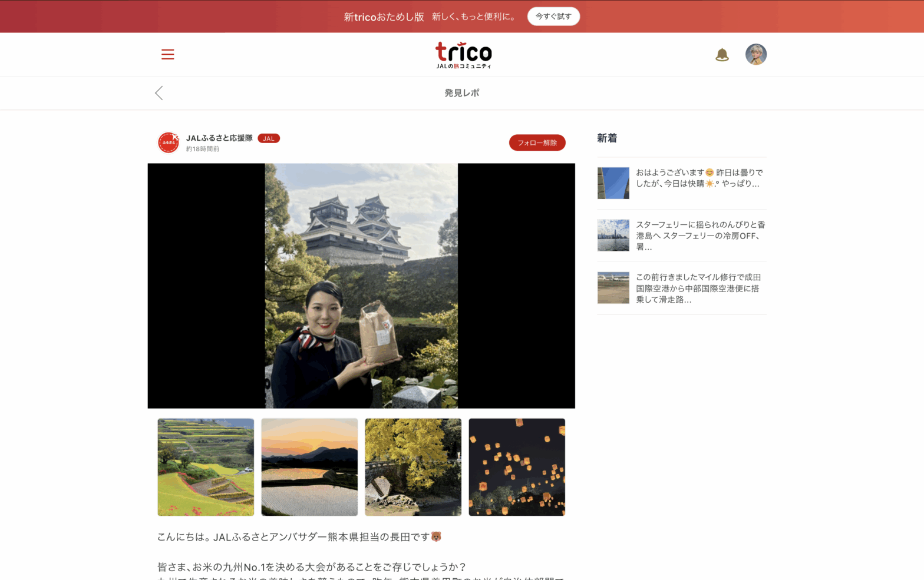Open the user profile avatar

pos(755,54)
